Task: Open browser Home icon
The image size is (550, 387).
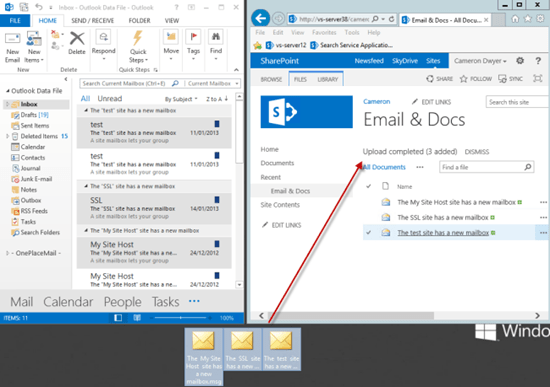Action: 515,19
